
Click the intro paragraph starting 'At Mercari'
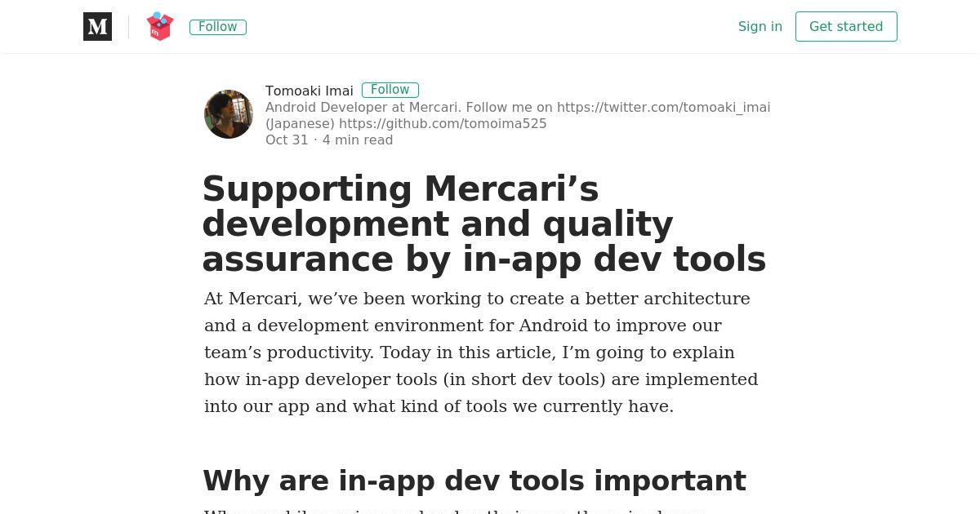point(482,352)
